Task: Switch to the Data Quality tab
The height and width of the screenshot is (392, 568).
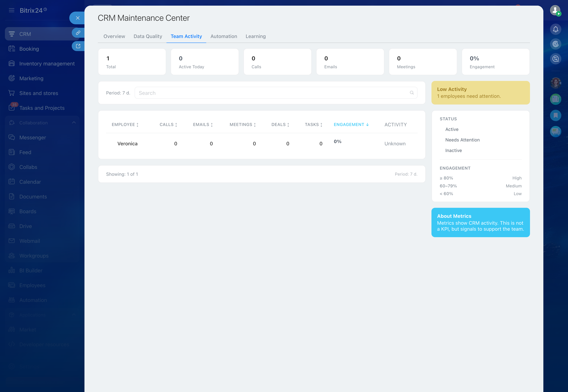Action: 148,36
